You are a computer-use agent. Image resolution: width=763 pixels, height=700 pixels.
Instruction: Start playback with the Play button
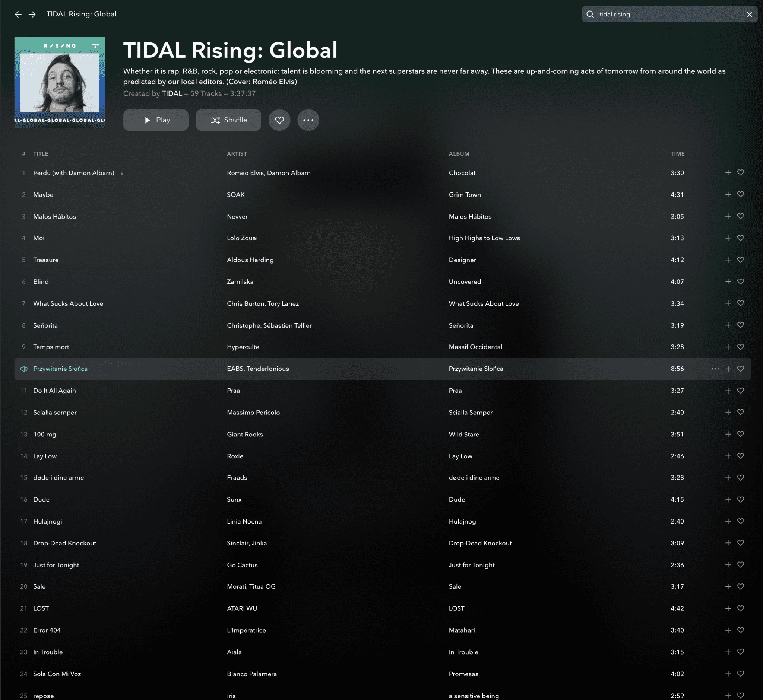pyautogui.click(x=156, y=120)
